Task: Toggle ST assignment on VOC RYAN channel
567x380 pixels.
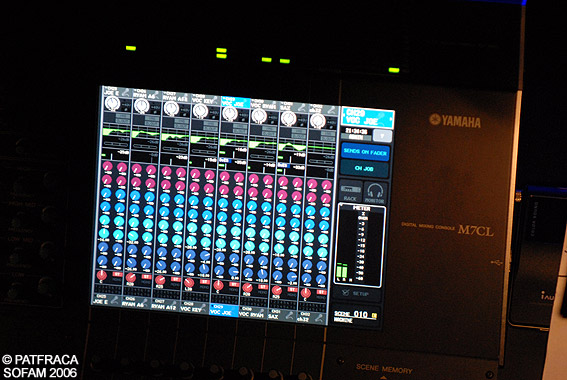Action: [263, 287]
